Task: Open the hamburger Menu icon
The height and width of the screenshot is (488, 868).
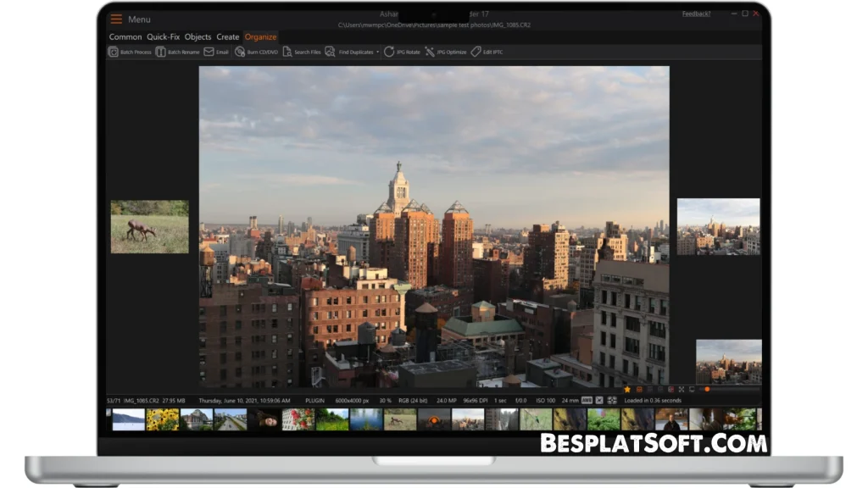Action: click(116, 19)
